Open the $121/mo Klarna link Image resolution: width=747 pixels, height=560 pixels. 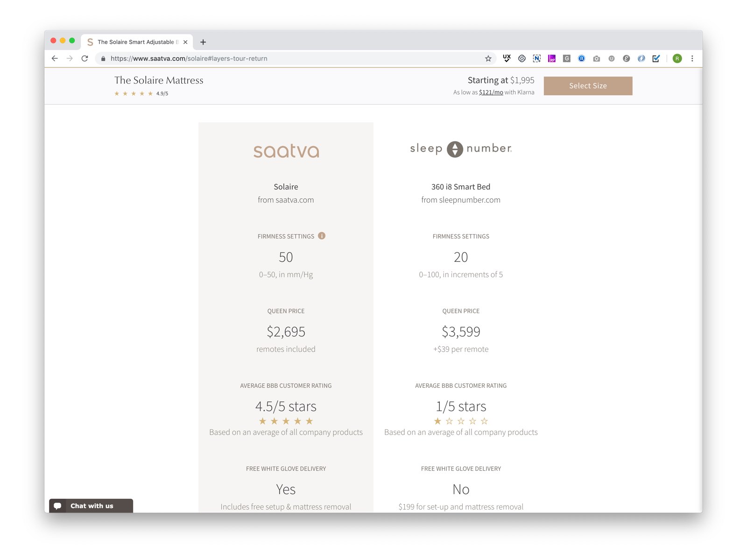point(491,92)
